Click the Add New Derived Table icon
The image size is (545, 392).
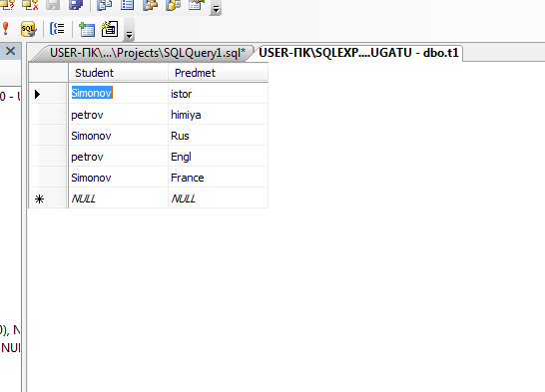110,29
